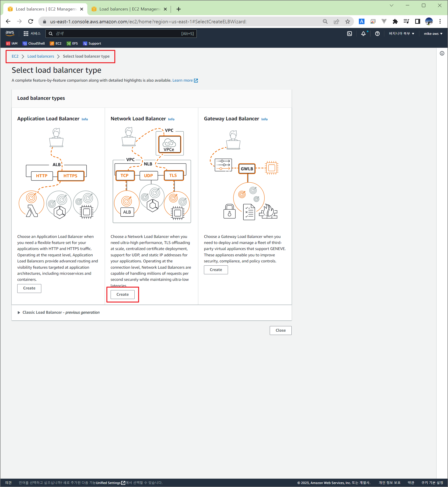Viewport: 448px width, 487px height.
Task: Click the help question mark icon
Action: tap(377, 34)
